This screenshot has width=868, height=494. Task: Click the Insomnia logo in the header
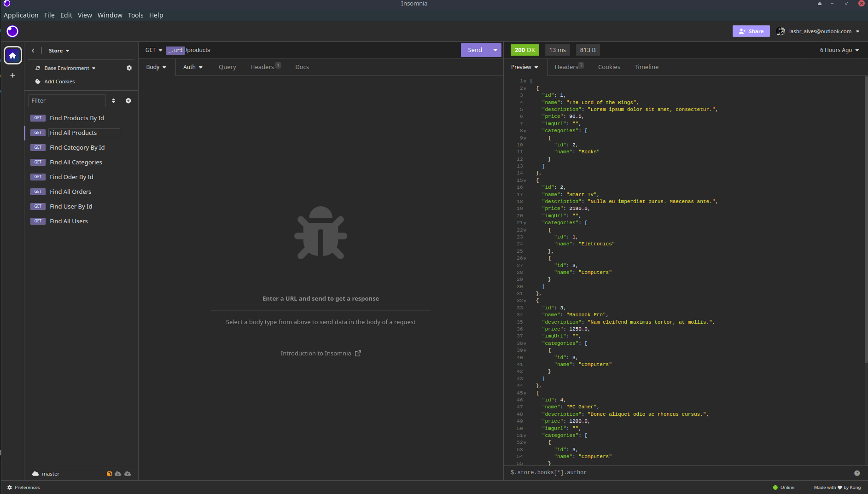click(x=12, y=31)
